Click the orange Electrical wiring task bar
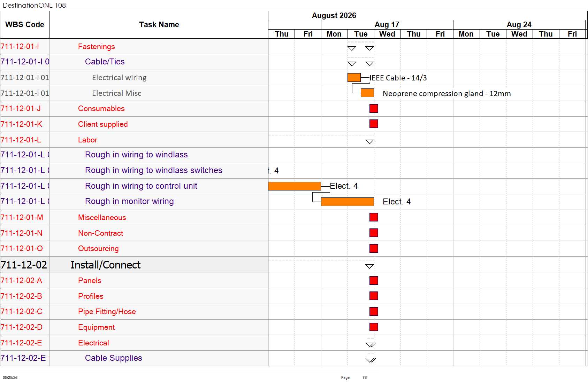 [x=354, y=78]
